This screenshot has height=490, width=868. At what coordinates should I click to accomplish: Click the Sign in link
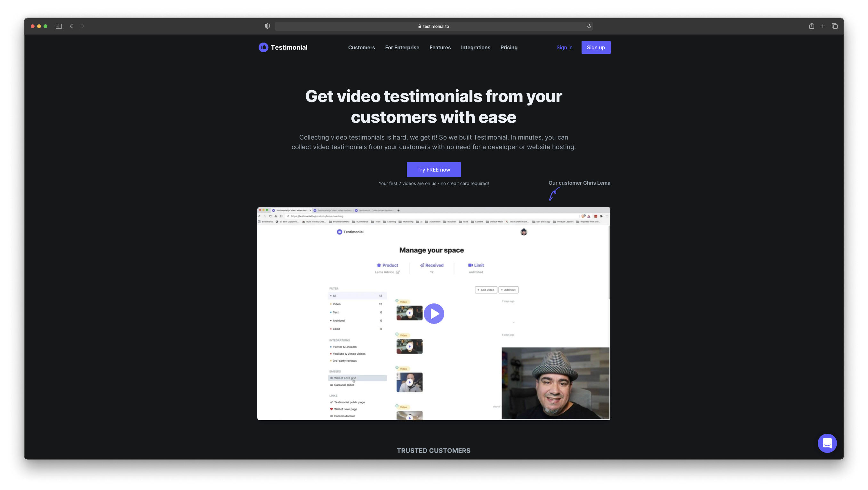pos(564,47)
